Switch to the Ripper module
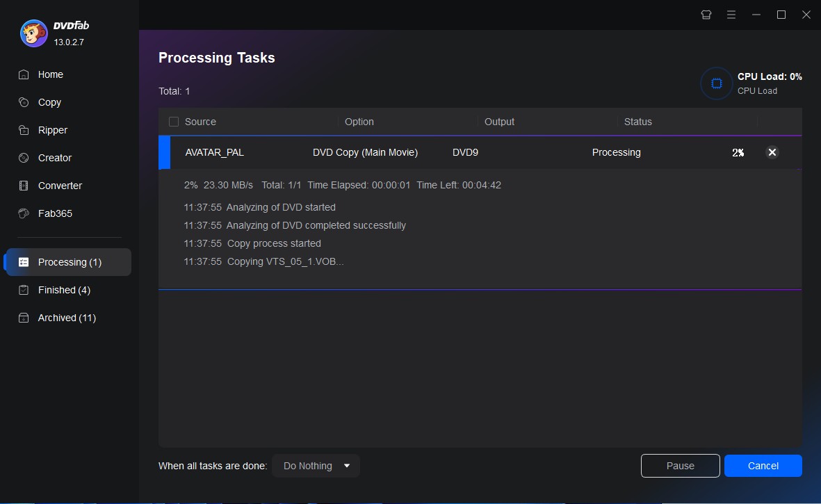 (53, 130)
